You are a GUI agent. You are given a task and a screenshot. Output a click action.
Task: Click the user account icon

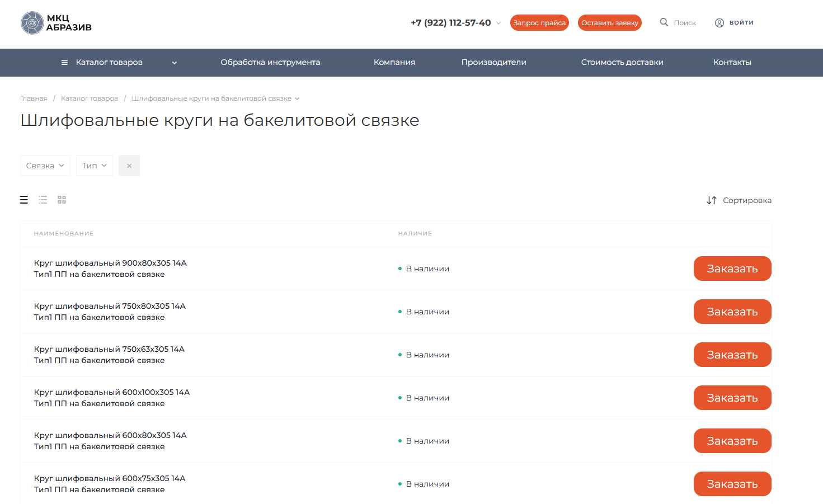pos(719,23)
